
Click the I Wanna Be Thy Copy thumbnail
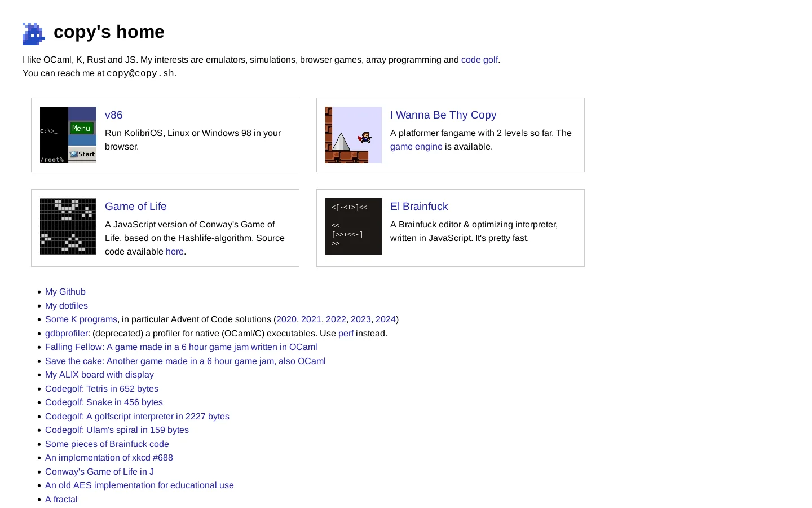point(354,135)
